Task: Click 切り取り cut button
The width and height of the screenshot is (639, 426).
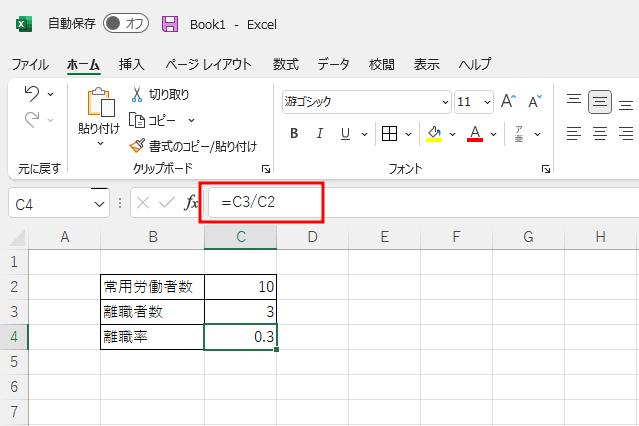Action: point(160,95)
